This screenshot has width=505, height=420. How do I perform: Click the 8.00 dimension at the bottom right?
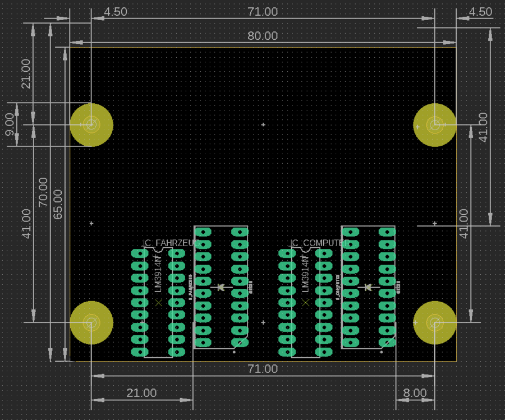[x=415, y=393]
